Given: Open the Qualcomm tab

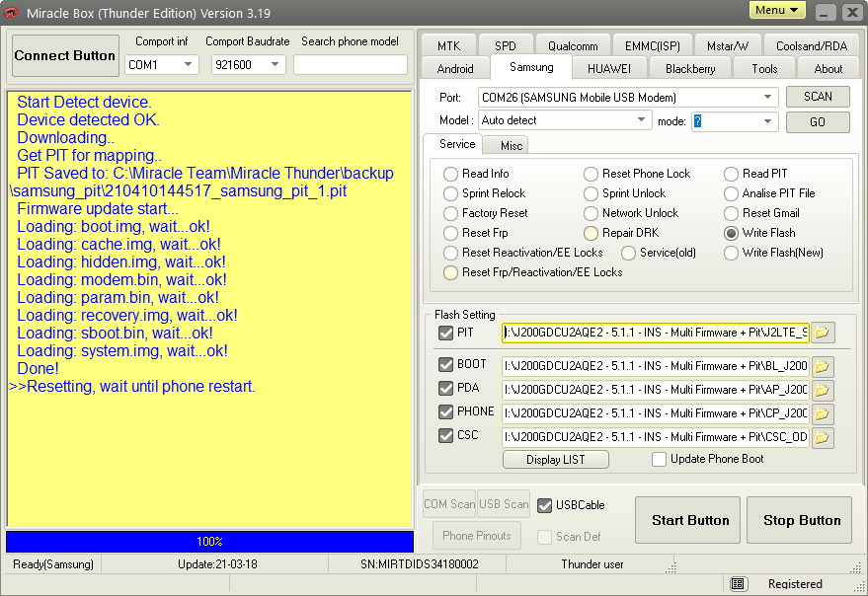Looking at the screenshot, I should [573, 46].
